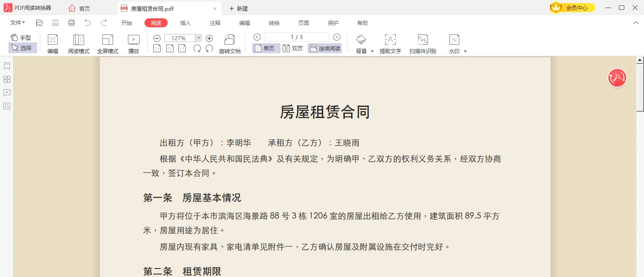The height and width of the screenshot is (277, 644).
Task: Enable 双页 double page view
Action: click(x=293, y=48)
